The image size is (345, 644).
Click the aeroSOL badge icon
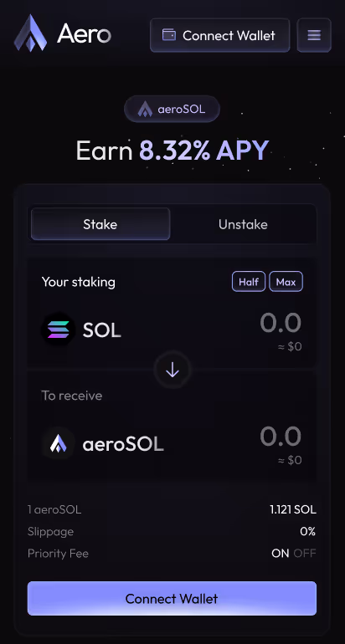pyautogui.click(x=145, y=110)
